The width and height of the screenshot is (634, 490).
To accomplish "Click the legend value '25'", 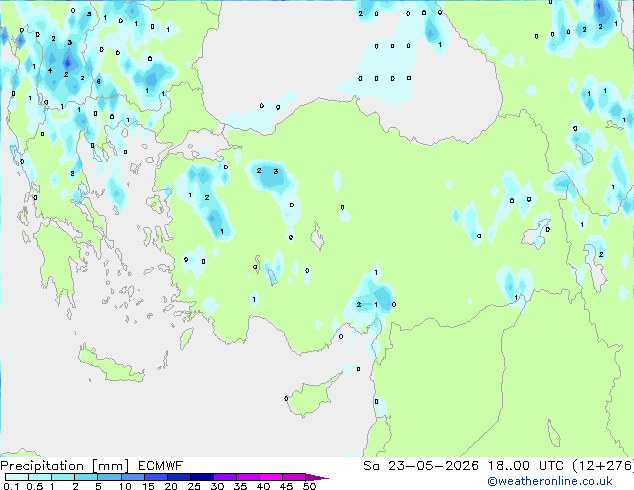I will click(x=194, y=486).
